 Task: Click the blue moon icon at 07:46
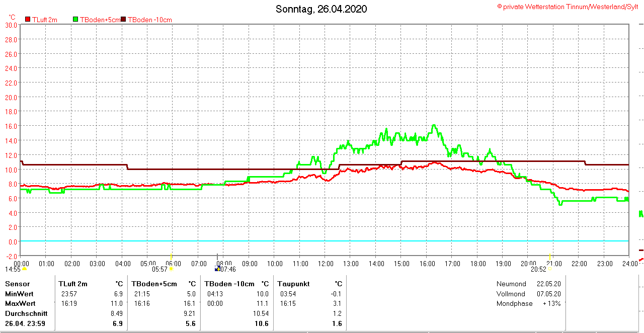point(217,269)
